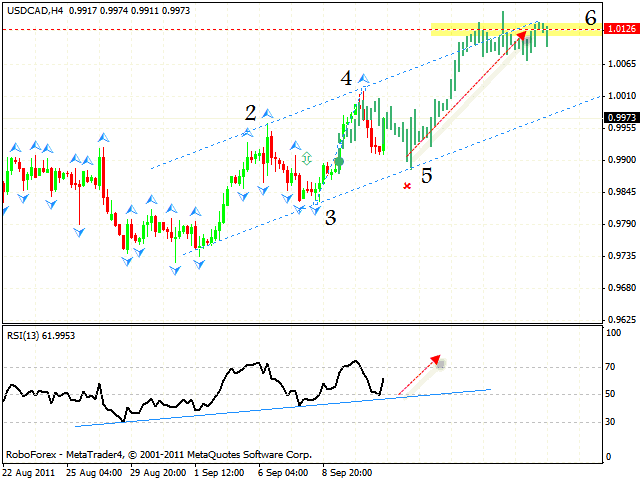This screenshot has width=640, height=480.
Task: Select the current price tag 0.9973
Action: 621,117
